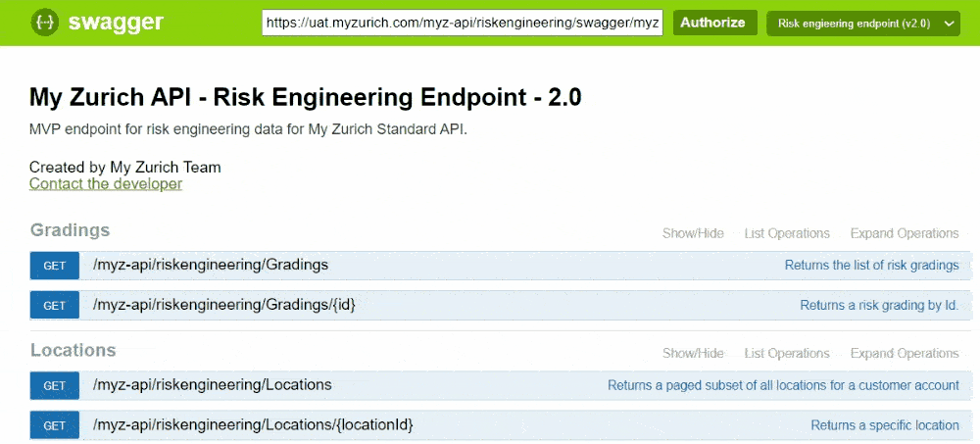Expand the Gradings/{id} endpoint path
The height and width of the screenshot is (444, 980).
(x=223, y=305)
